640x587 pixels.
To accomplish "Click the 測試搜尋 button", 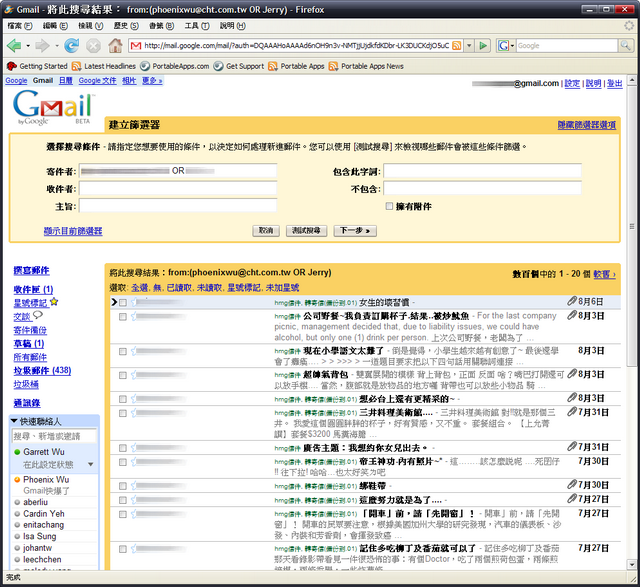I will tap(306, 231).
